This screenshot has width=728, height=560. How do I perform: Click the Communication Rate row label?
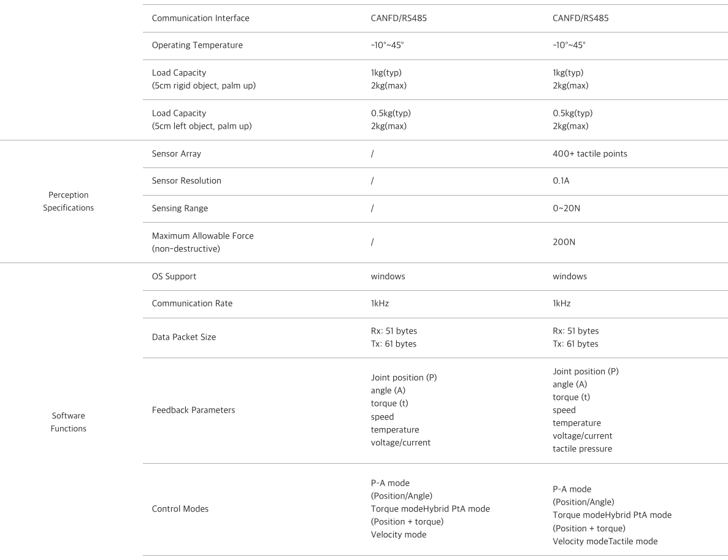click(192, 304)
